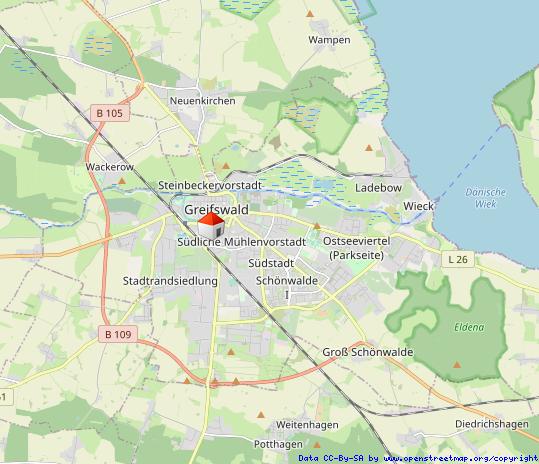Click the Steinbeckervorstadt district label
Image resolution: width=539 pixels, height=464 pixels.
(210, 185)
